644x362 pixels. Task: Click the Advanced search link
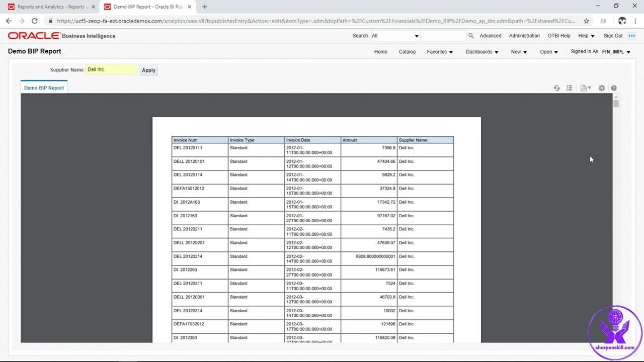(490, 36)
